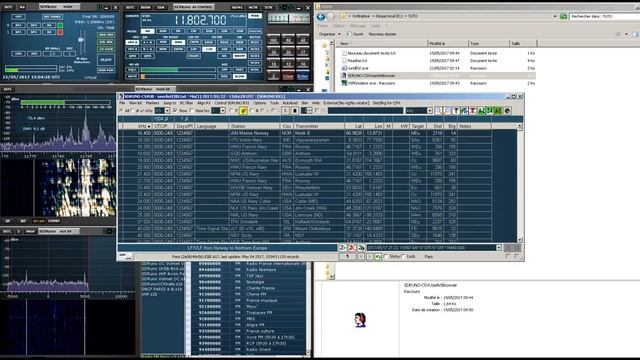The height and width of the screenshot is (360, 640).
Task: Click the black T filter icon in CSVUB
Action: pyautogui.click(x=456, y=111)
